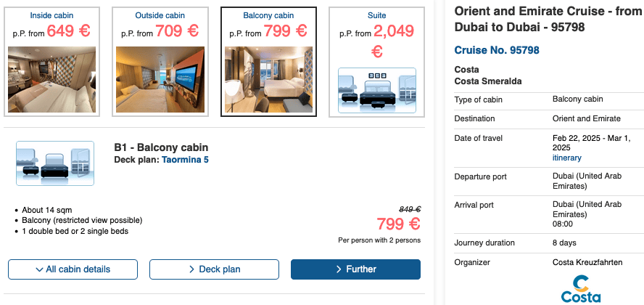Open the Deck plan button
The width and height of the screenshot is (644, 305).
pos(214,269)
